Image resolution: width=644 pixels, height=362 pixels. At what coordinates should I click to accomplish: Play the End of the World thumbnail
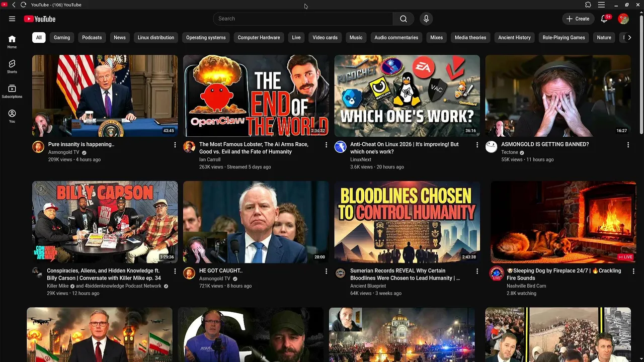256,96
